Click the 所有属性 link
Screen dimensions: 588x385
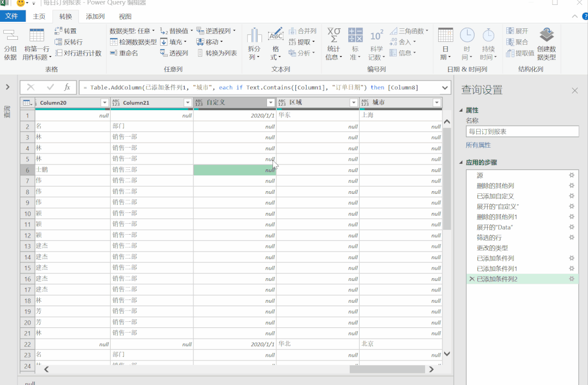(x=478, y=145)
